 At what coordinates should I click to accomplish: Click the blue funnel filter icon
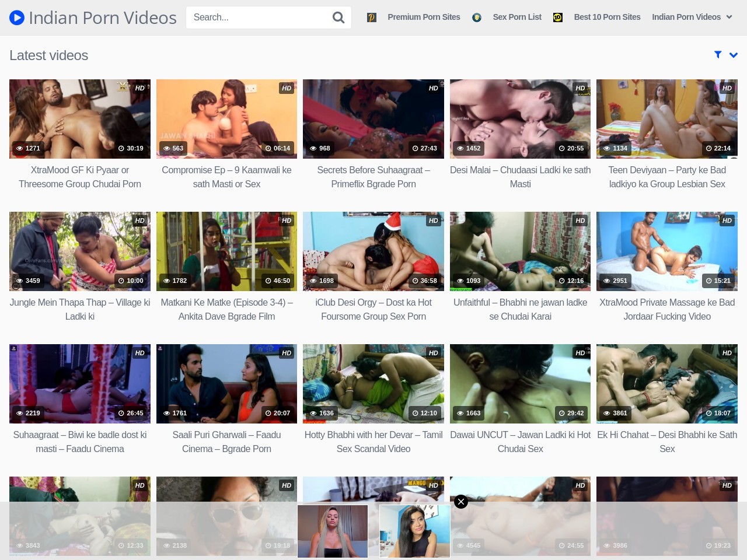718,55
